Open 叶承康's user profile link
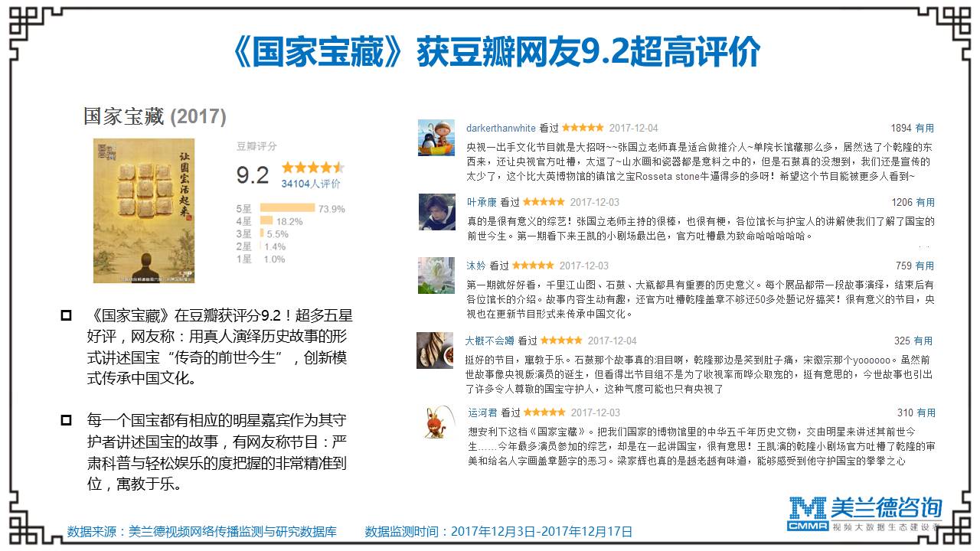980x551 pixels. (482, 202)
